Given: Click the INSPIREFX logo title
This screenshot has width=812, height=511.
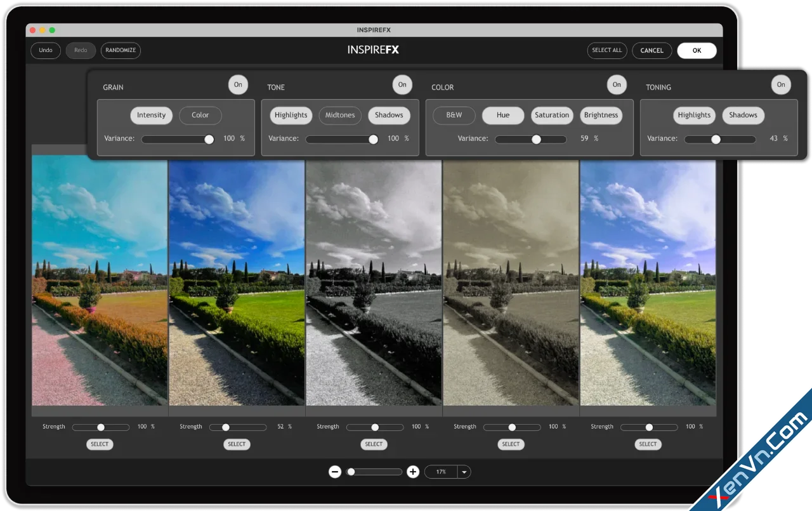Looking at the screenshot, I should (373, 50).
